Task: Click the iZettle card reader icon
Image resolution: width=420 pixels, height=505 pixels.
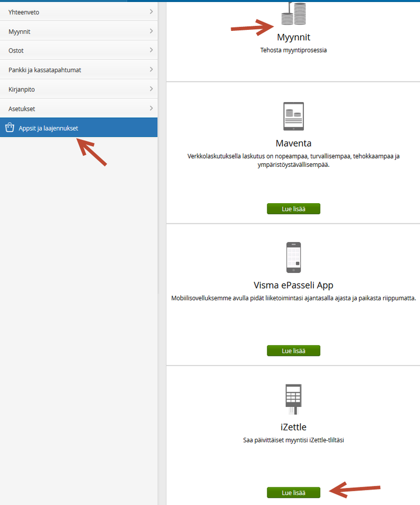Action: click(x=294, y=399)
